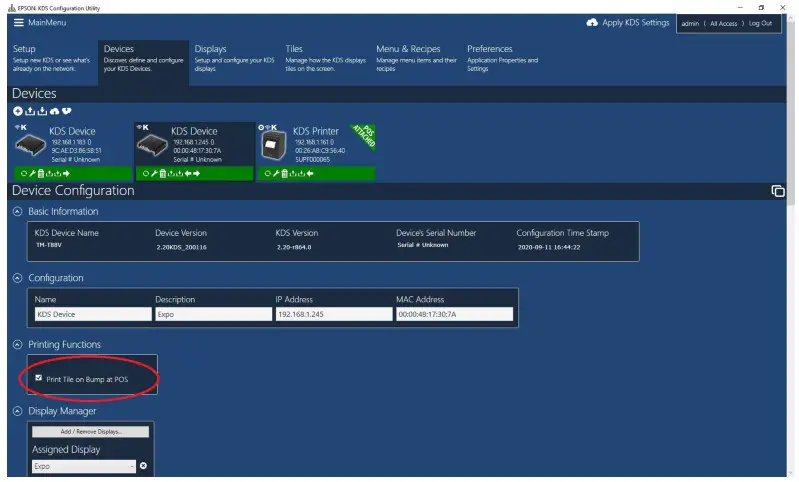This screenshot has height=482, width=799.
Task: Collapse the Printing Functions section
Action: click(x=17, y=345)
